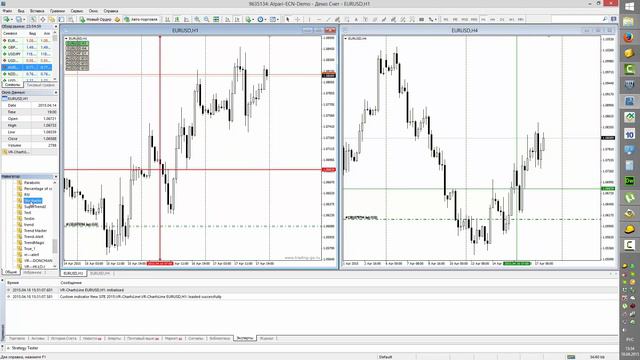The image size is (640, 360).
Task: Open MetaEditor from the toolbar
Action: tap(117, 19)
